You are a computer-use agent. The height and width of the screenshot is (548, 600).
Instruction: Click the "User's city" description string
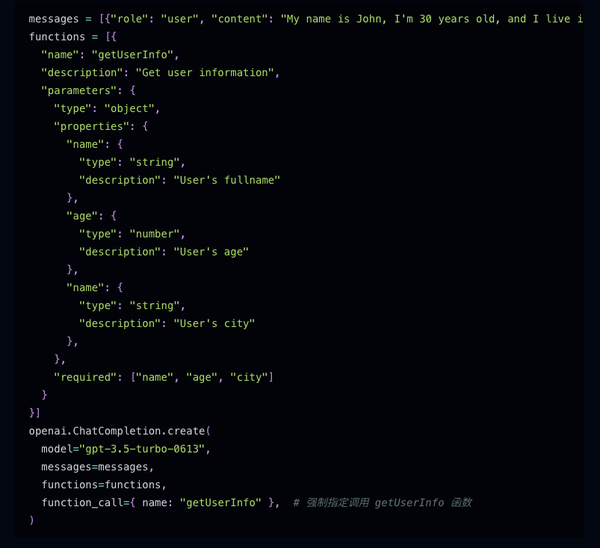coord(214,323)
